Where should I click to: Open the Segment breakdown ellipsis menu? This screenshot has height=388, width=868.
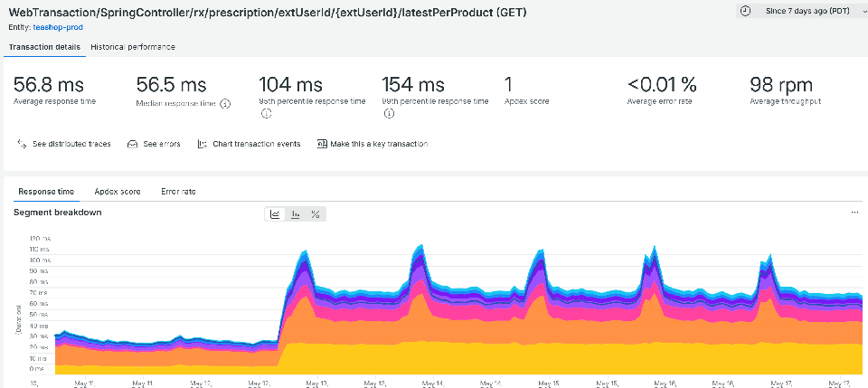(854, 213)
